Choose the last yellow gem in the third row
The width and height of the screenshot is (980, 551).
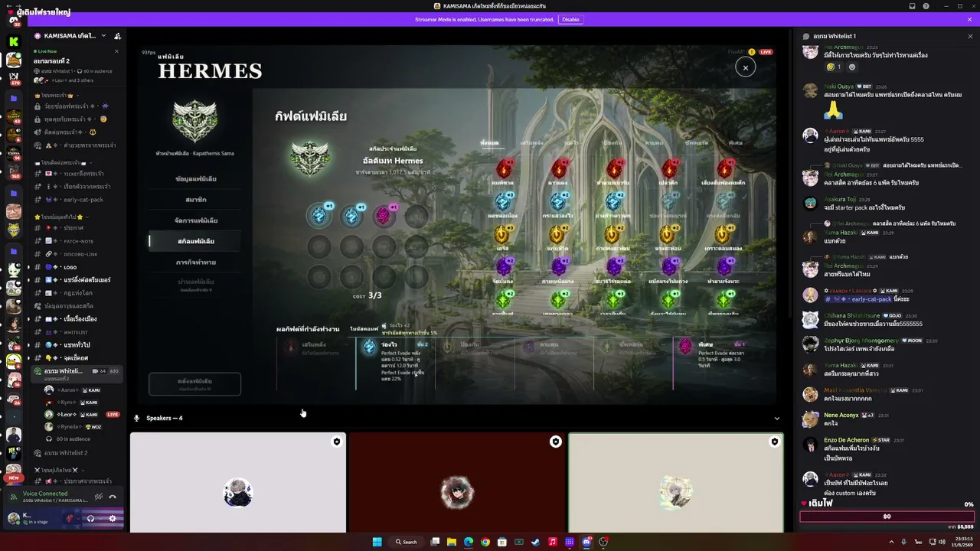pos(723,234)
